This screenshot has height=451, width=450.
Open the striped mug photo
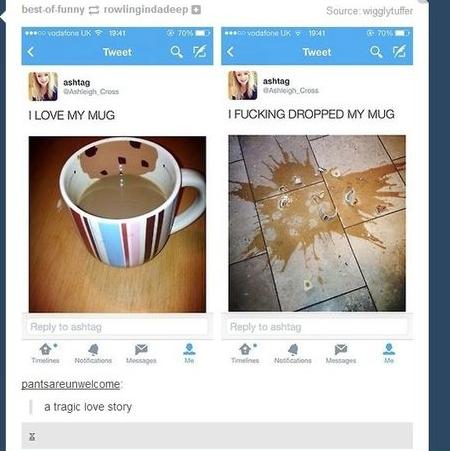(x=117, y=224)
